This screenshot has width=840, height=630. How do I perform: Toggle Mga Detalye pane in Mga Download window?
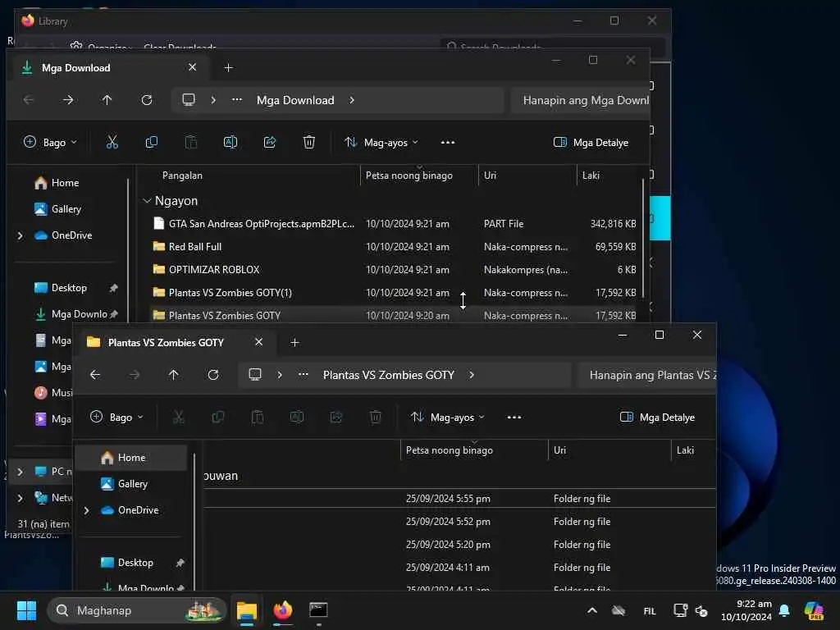tap(591, 143)
